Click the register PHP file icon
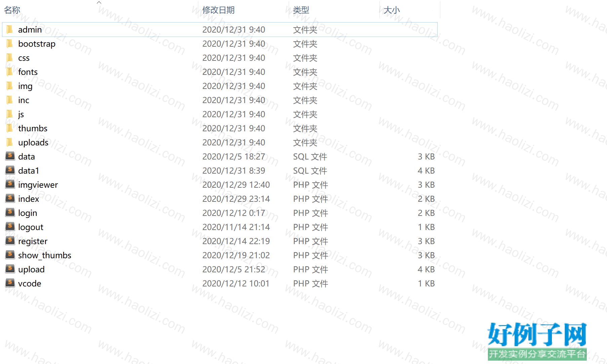Screen dimensions: 607x364 pos(10,241)
